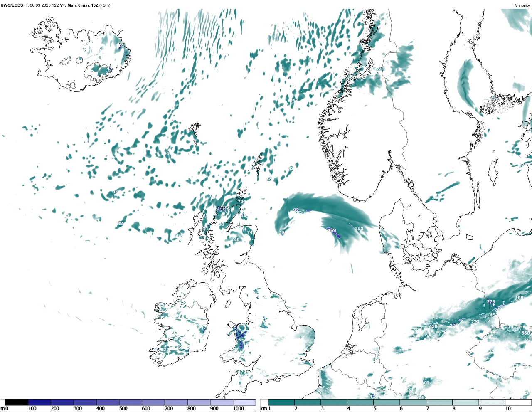The height and width of the screenshot is (412, 532).
Task: Click the UWC/ECDS header text
Action: 12,5
